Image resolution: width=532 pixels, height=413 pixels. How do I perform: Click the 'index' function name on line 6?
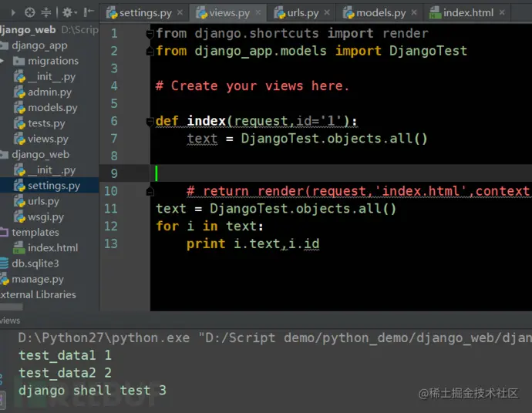[207, 121]
